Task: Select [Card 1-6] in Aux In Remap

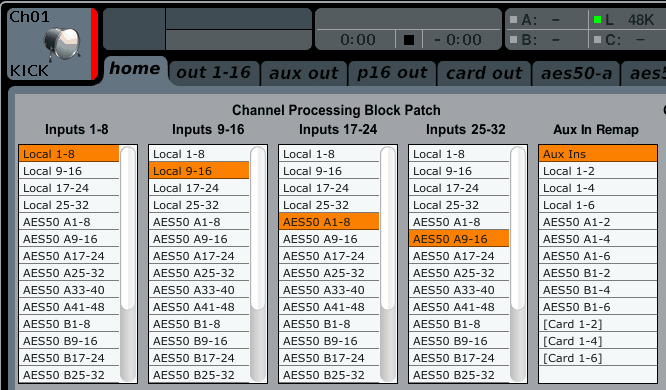Action: pos(598,358)
